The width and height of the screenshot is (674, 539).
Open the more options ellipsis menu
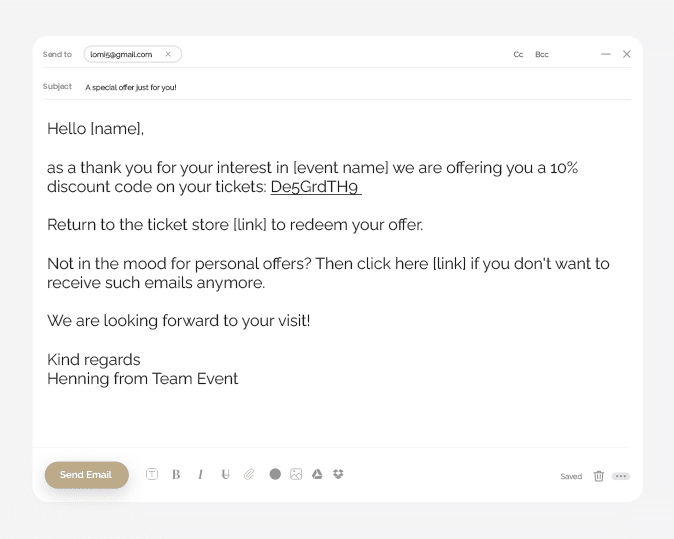pyautogui.click(x=621, y=476)
